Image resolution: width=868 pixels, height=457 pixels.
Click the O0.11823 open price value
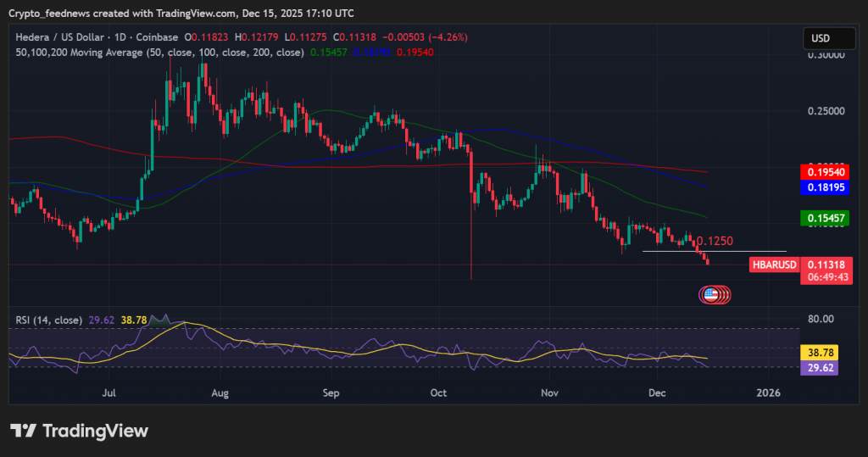coord(206,37)
